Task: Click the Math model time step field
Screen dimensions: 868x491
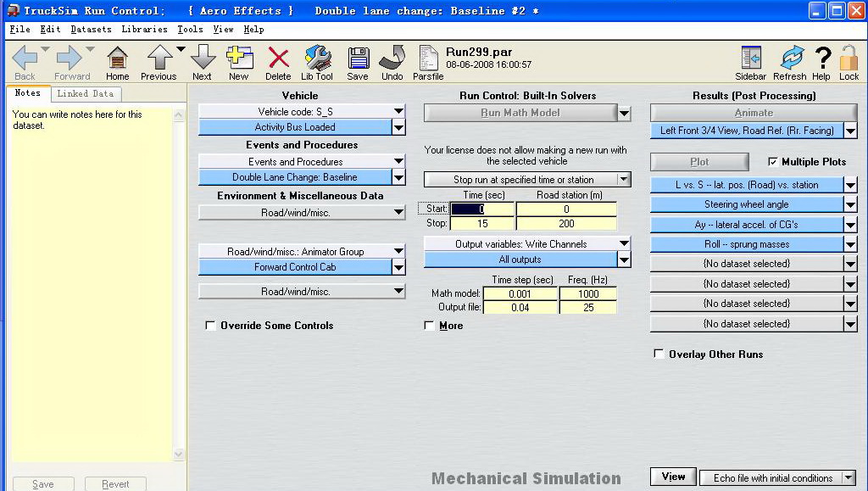Action: tap(520, 294)
